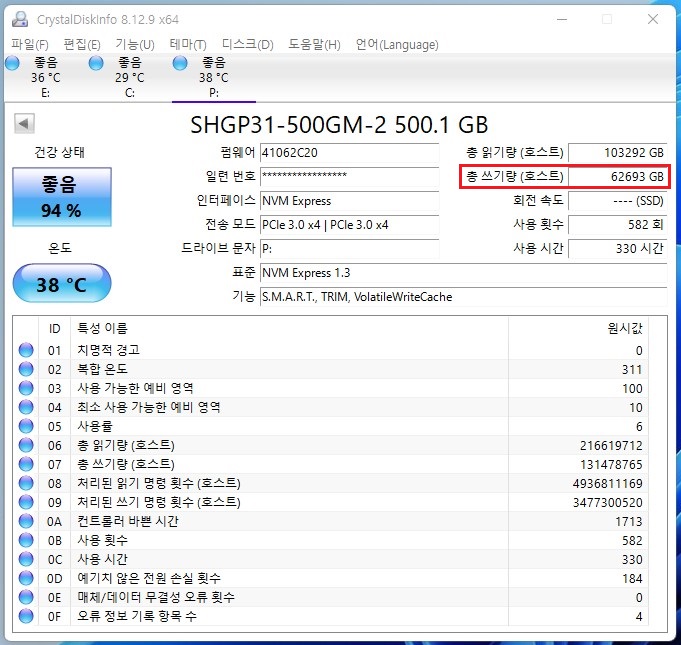This screenshot has width=681, height=645.
Task: Select the 복합 온도 attribute row name
Action: (102, 369)
